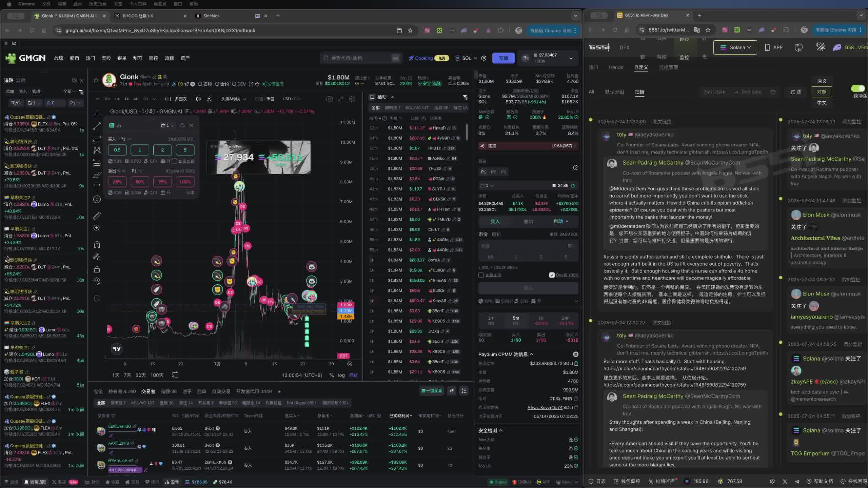
Task: Open the 自动 dropdown in trade panel
Action: click(560, 221)
